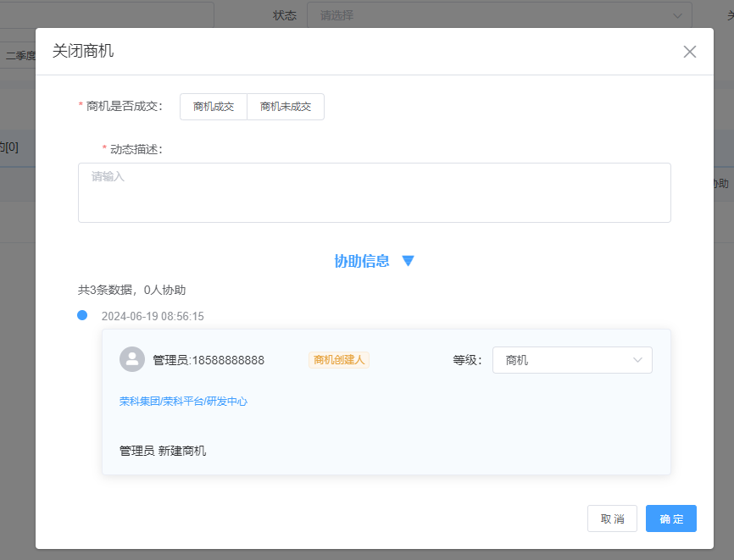This screenshot has height=560, width=734.
Task: Click the 共3条数据，0人协助 summary text
Action: pyautogui.click(x=131, y=290)
